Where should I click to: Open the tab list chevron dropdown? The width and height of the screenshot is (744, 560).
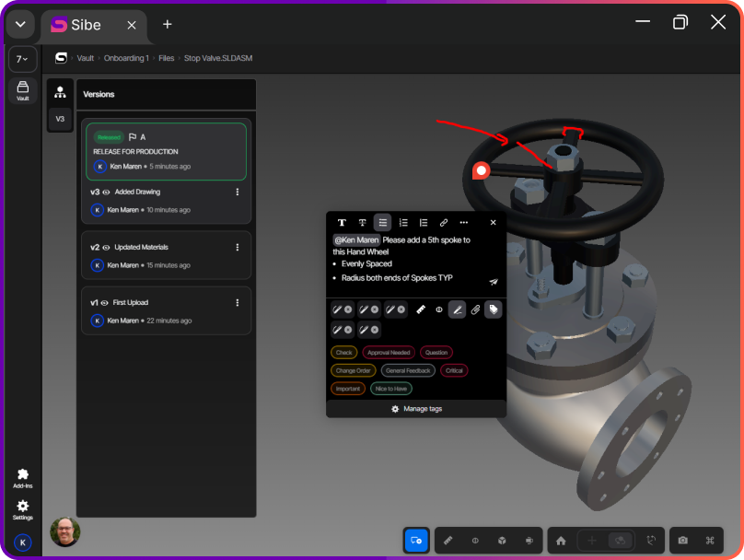click(x=20, y=24)
